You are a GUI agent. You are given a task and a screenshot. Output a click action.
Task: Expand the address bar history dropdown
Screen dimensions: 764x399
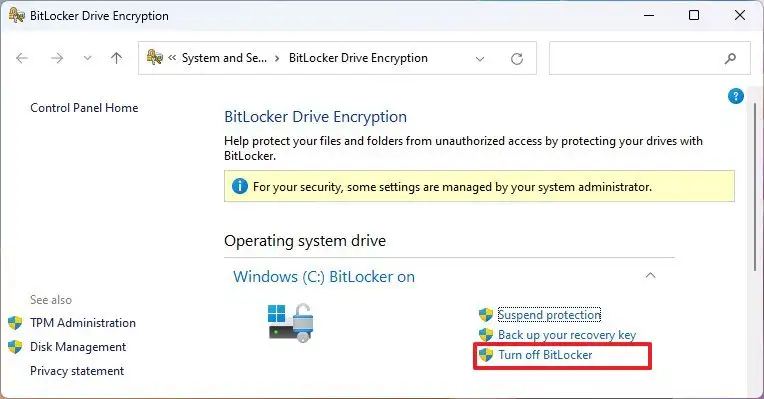[x=480, y=59]
